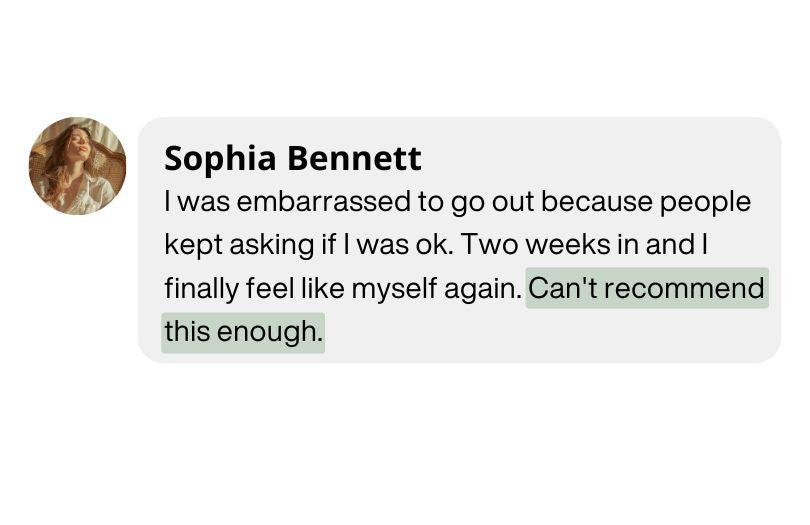Click the highlighted word "this"
Viewport: 810px width, 525px height.
[x=187, y=331]
